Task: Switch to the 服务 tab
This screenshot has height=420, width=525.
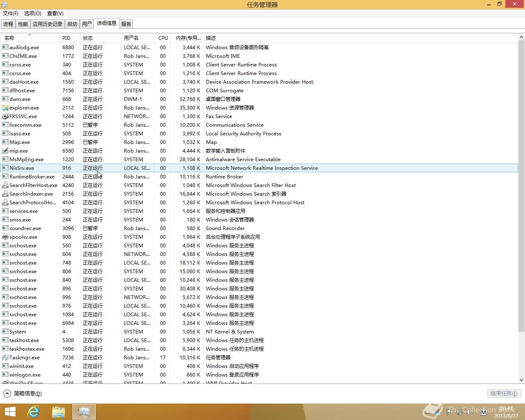Action: click(x=126, y=24)
